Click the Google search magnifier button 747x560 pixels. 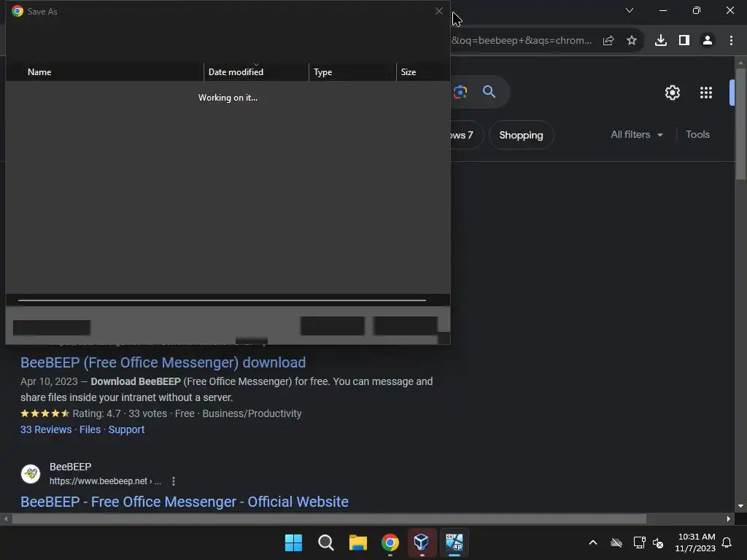click(x=489, y=92)
